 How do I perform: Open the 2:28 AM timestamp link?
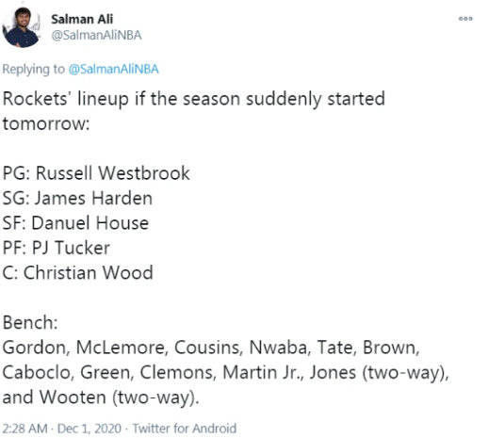[x=25, y=429]
